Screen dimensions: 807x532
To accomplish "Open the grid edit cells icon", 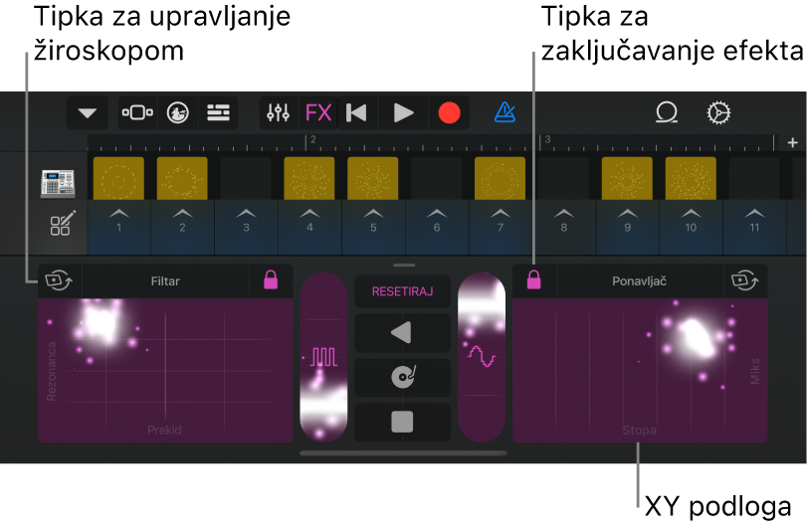I will point(62,224).
